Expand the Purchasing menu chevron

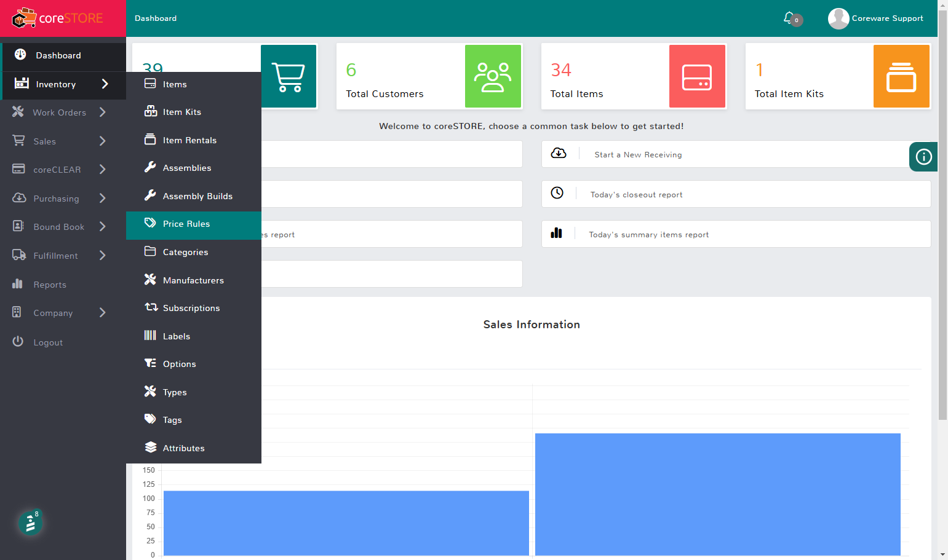pyautogui.click(x=103, y=198)
